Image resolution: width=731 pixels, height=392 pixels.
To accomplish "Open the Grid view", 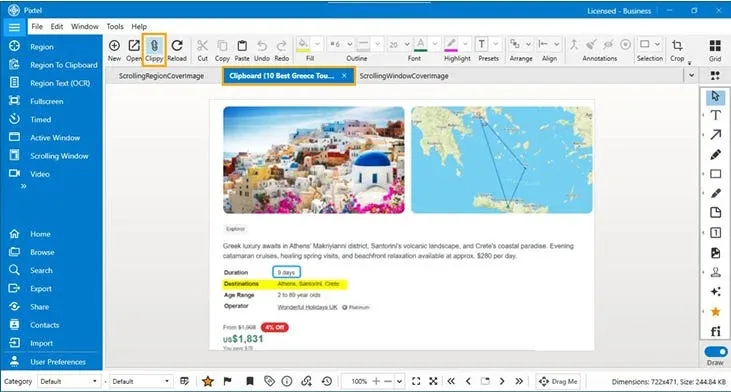I will pos(715,50).
